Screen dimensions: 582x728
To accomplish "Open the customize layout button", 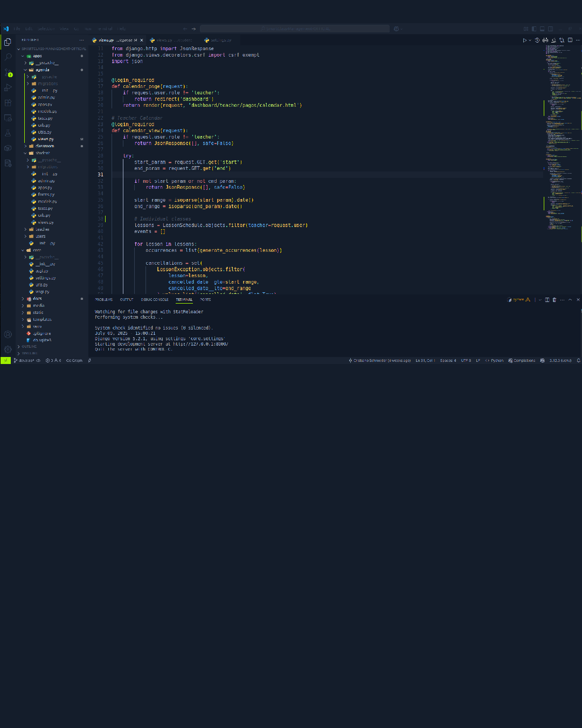I will 526,29.
